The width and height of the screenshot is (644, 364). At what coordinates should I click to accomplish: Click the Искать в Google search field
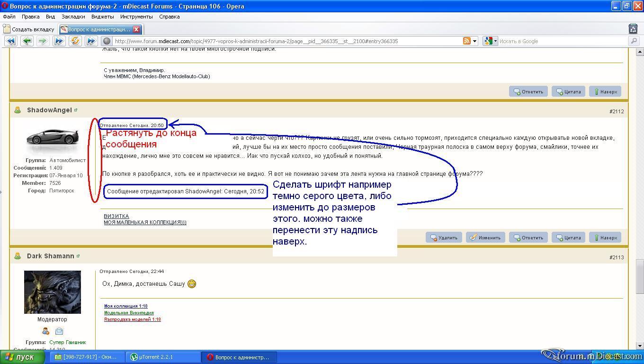(563, 41)
